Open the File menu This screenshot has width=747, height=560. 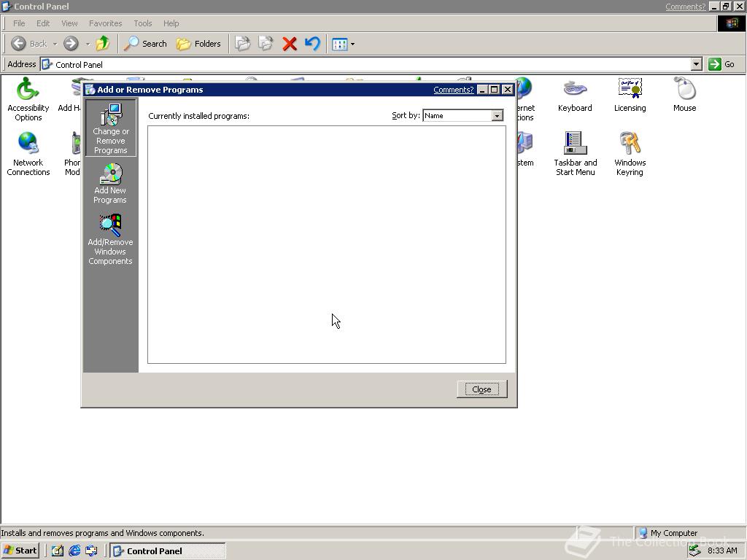[19, 23]
